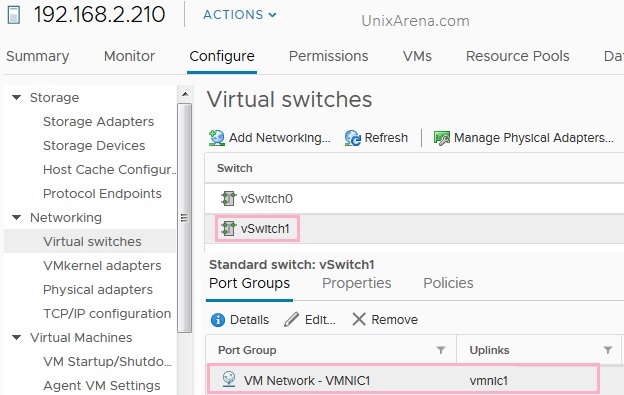Open the VMs tab
The image size is (624, 395).
tap(417, 56)
